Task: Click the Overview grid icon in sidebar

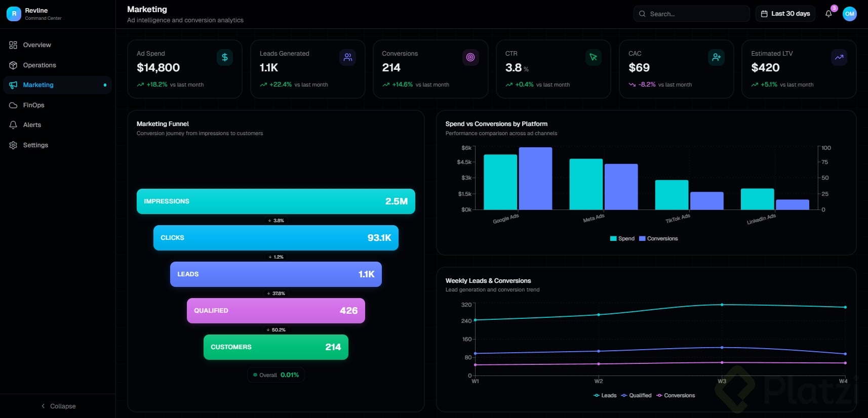Action: click(13, 45)
